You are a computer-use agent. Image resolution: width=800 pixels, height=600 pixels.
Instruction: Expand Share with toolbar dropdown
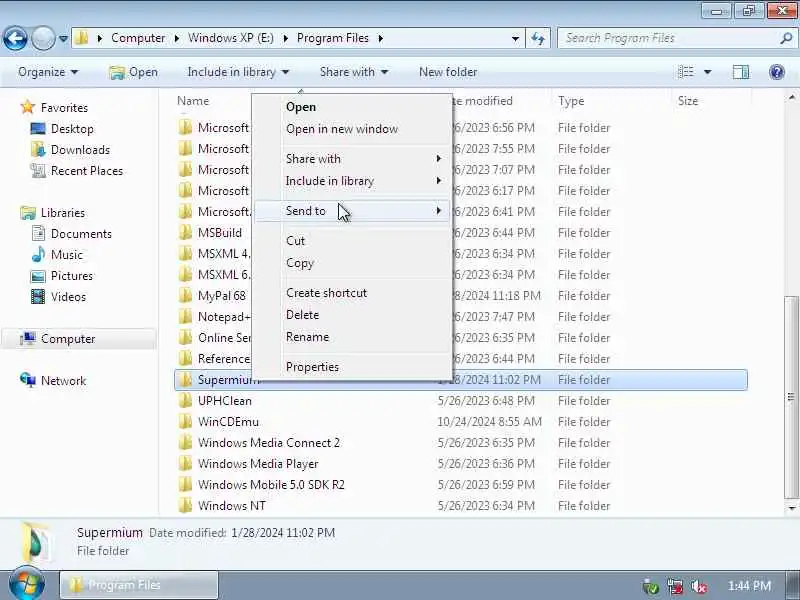354,72
